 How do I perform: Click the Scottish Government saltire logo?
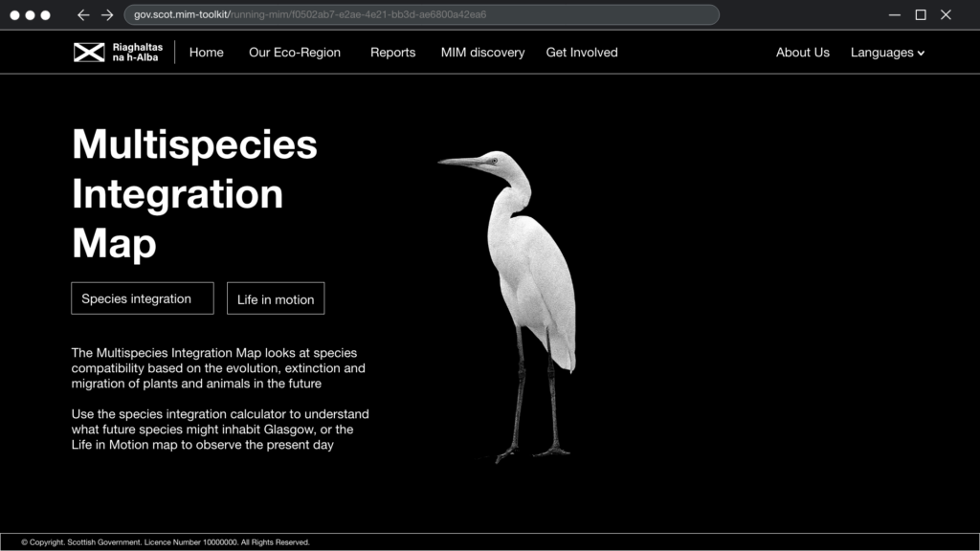pos(89,53)
